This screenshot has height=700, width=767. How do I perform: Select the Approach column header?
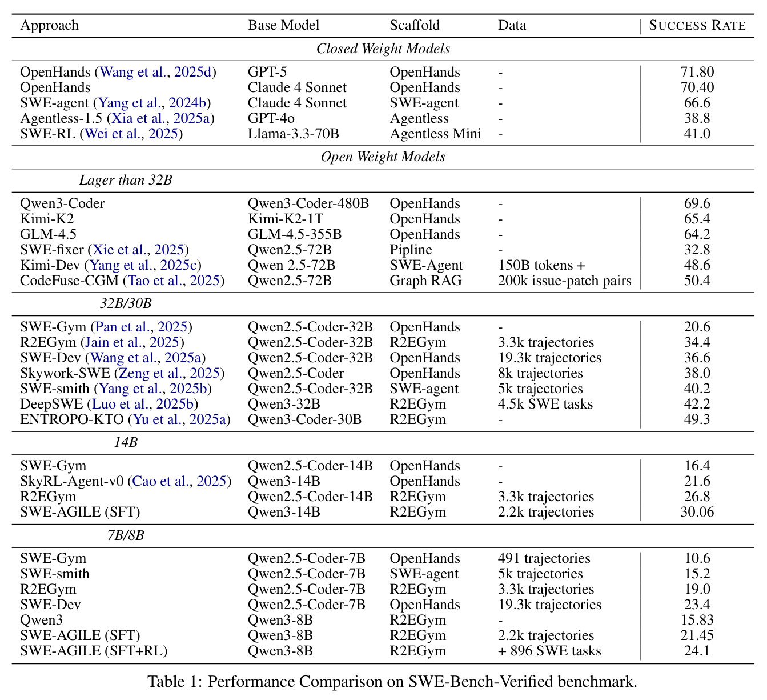[49, 26]
